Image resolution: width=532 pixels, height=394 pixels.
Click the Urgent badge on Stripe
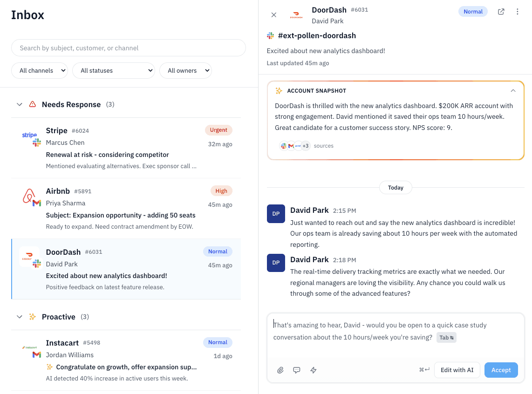[x=218, y=130]
